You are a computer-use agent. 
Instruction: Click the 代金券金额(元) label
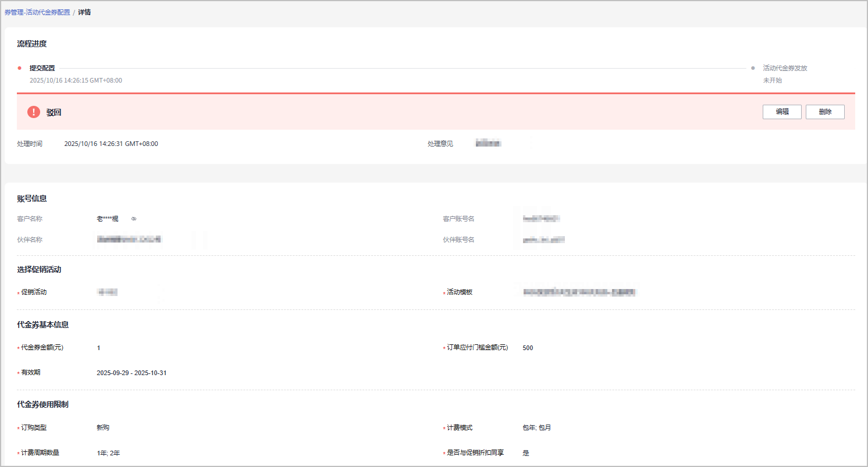42,348
